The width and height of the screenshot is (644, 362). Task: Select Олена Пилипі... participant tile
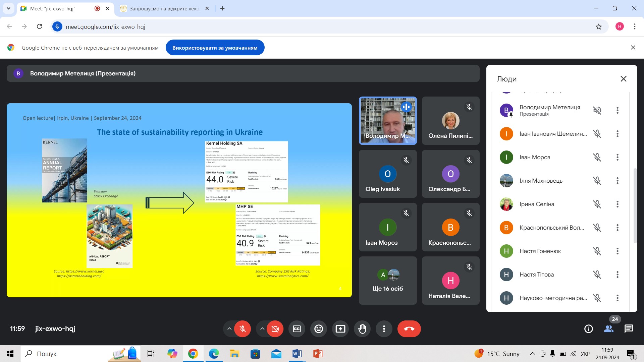pos(450,121)
